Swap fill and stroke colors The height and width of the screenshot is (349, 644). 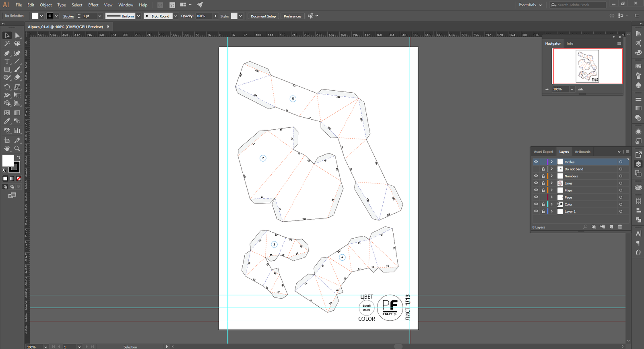pos(19,157)
